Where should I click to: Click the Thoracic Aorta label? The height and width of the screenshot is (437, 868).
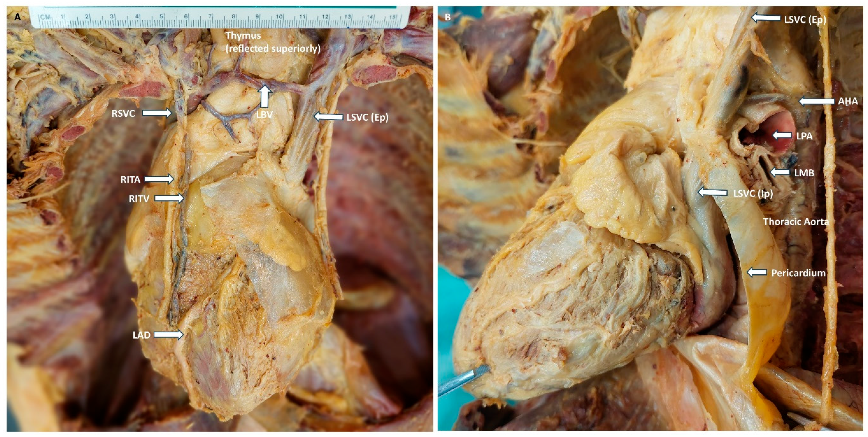796,222
